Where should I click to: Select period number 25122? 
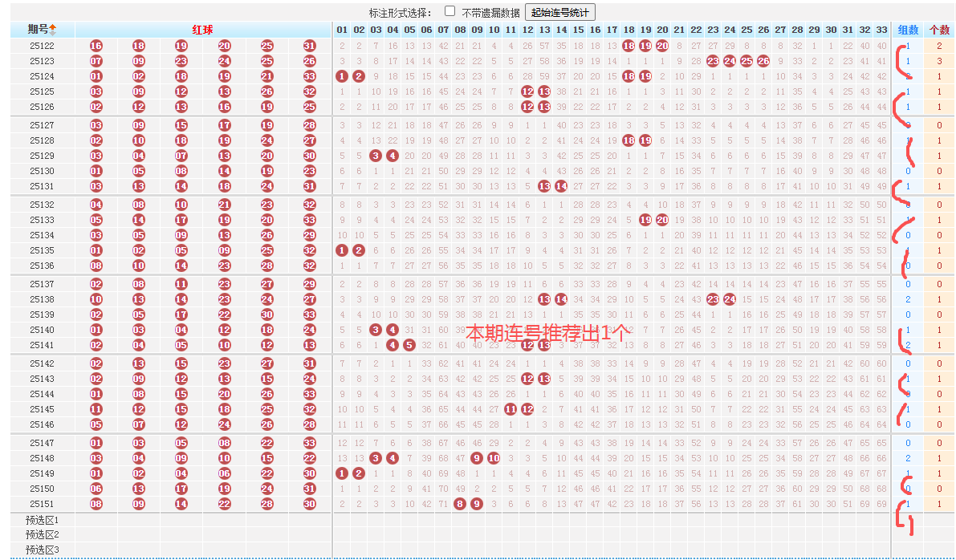[x=42, y=46]
